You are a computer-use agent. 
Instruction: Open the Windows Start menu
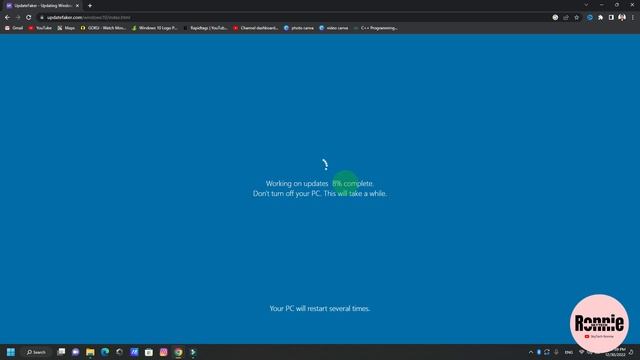pos(11,352)
